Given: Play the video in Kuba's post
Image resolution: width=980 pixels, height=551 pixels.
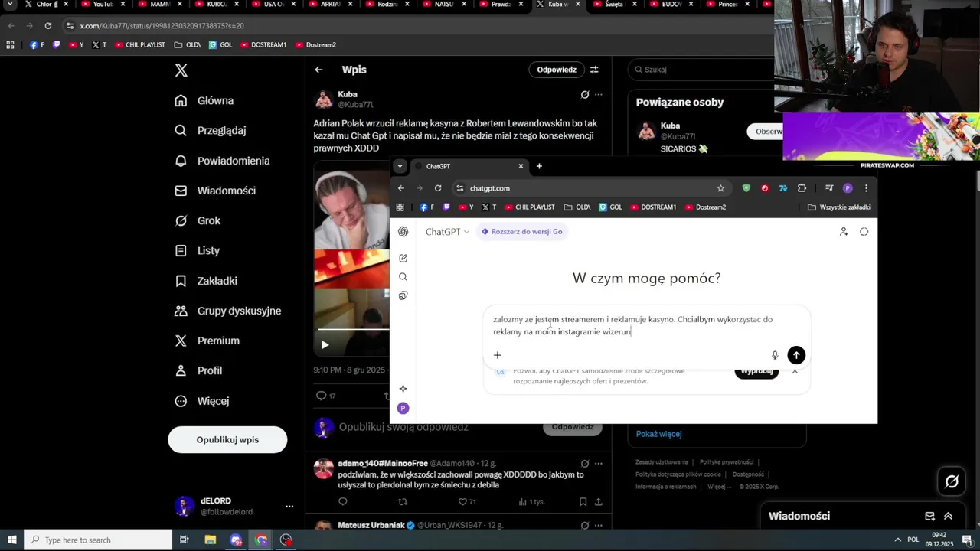Looking at the screenshot, I should 325,345.
